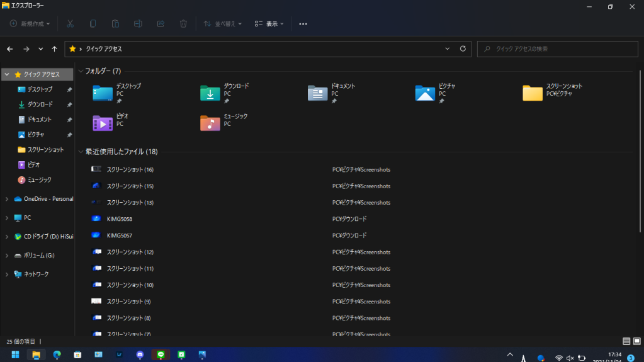Viewport: 644px width, 362px height.
Task: Select ドキュメント in the sidebar
Action: click(x=39, y=120)
